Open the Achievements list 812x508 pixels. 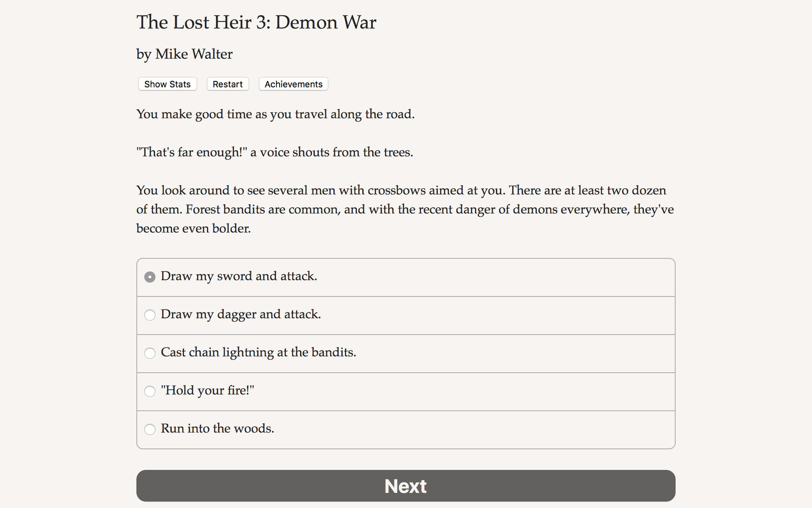(293, 84)
